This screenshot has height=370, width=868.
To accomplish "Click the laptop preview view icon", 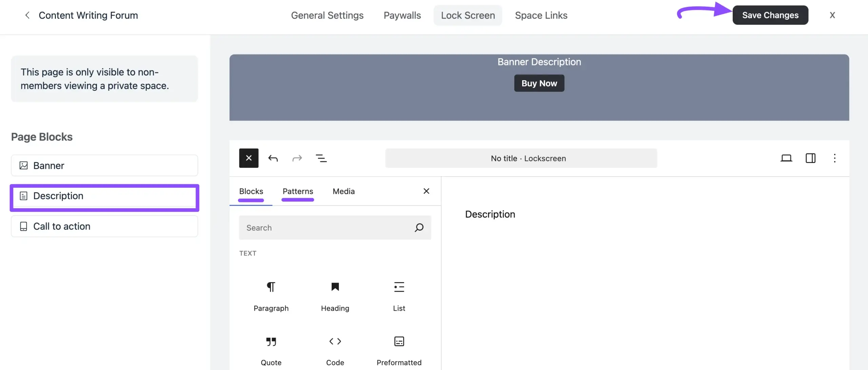I will click(x=786, y=158).
